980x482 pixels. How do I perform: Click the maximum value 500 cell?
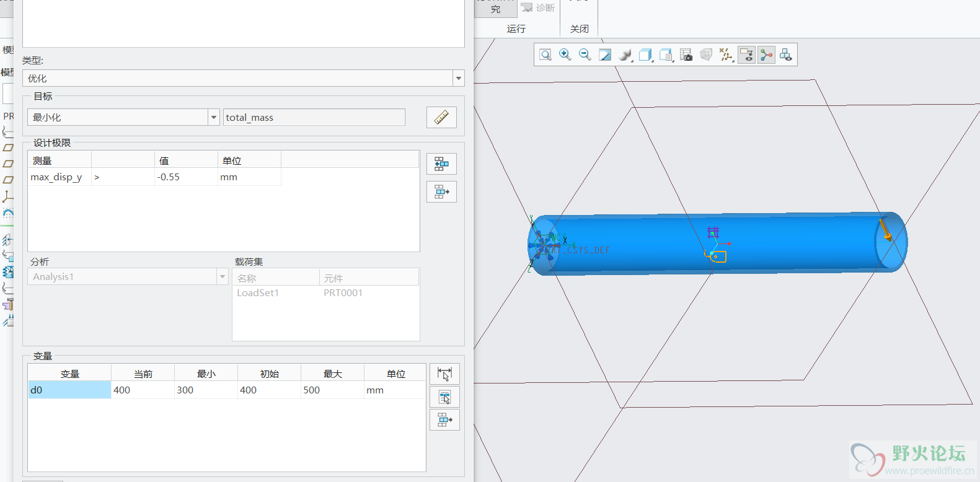(332, 390)
